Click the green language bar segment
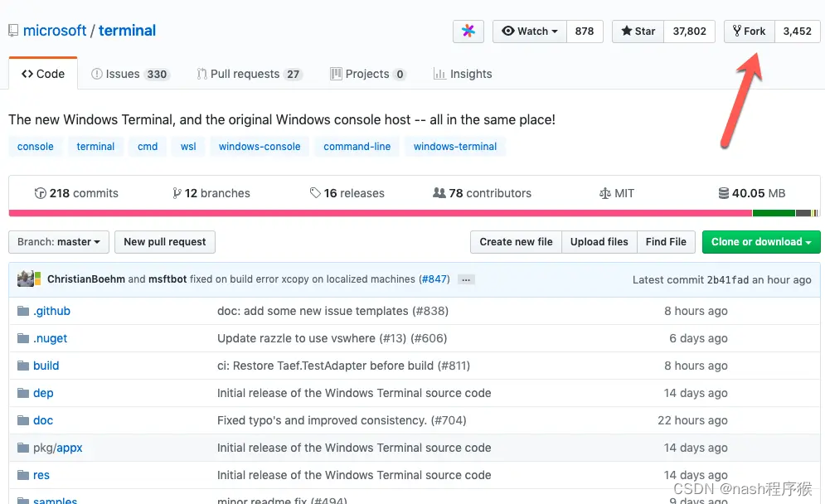Image resolution: width=825 pixels, height=504 pixels. pos(774,213)
